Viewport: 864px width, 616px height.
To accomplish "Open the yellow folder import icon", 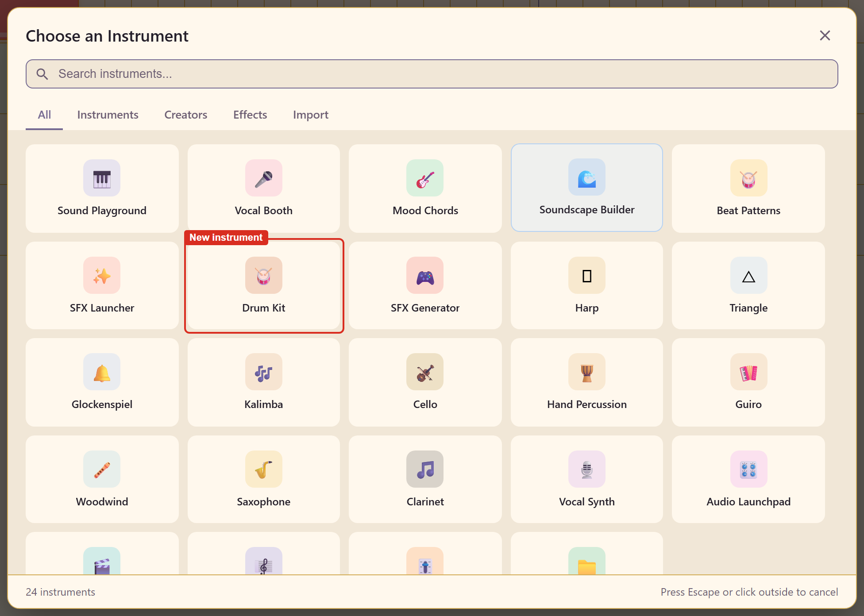I will (x=587, y=561).
